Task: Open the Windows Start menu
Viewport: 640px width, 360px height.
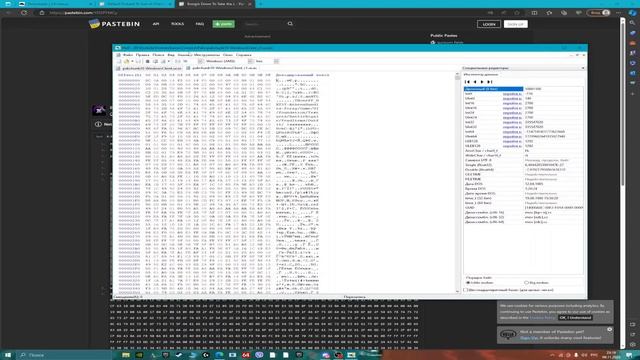Action: (x=8, y=355)
